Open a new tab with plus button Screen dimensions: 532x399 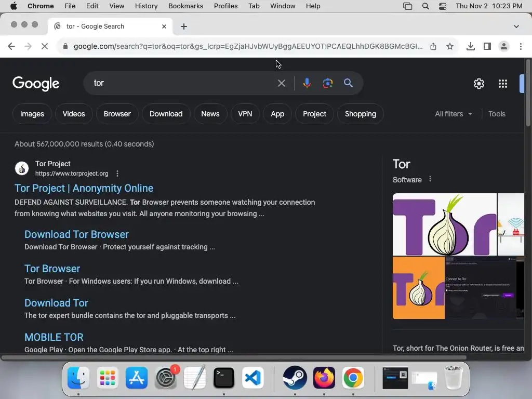click(x=183, y=26)
